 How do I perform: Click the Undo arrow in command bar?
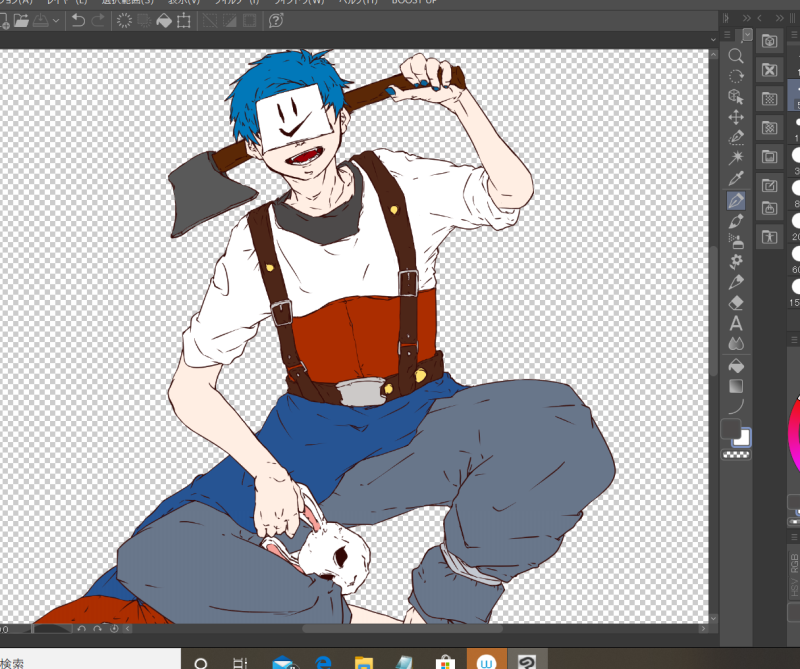tap(78, 20)
